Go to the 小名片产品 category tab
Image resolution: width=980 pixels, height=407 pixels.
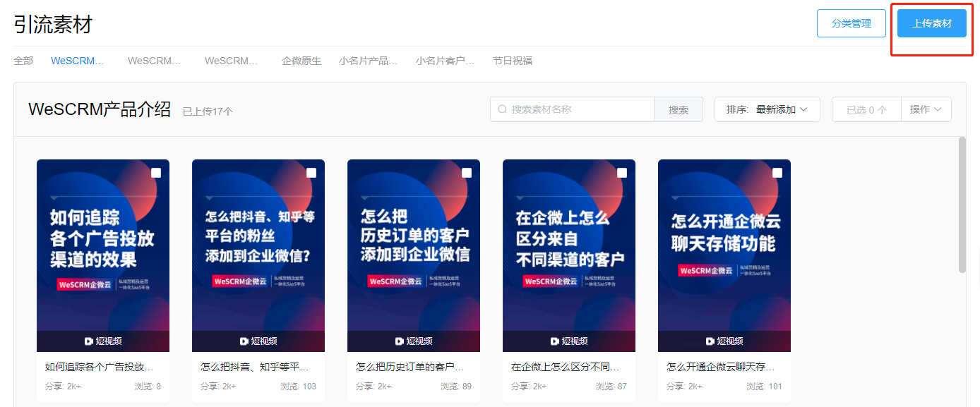(369, 61)
